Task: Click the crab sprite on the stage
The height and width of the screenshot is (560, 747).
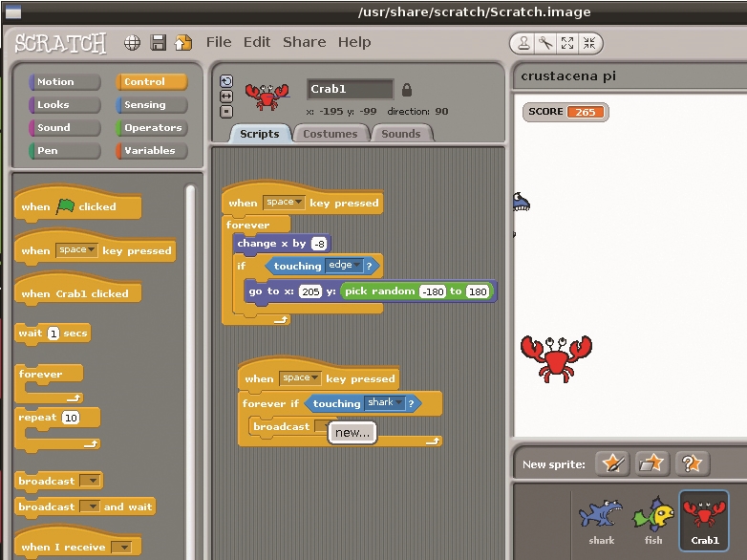Action: click(556, 358)
